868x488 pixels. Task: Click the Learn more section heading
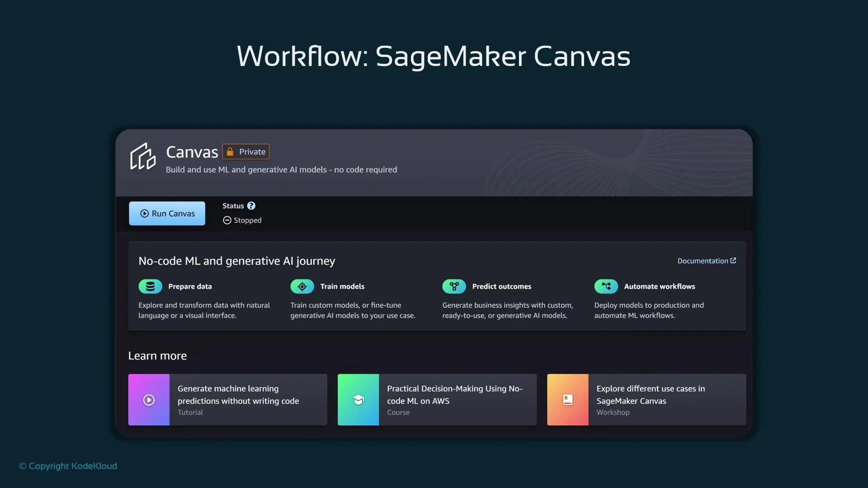(157, 356)
